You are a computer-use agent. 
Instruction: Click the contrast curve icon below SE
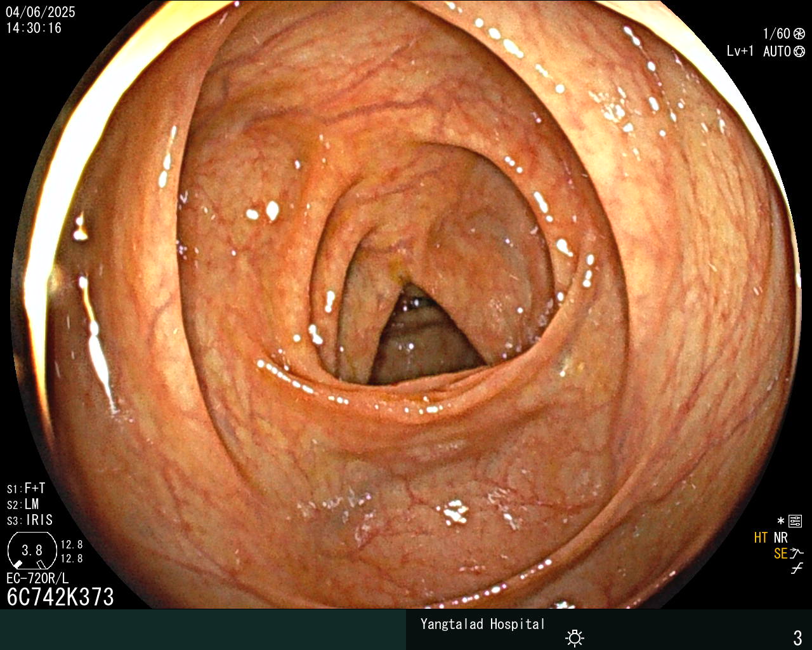click(797, 569)
